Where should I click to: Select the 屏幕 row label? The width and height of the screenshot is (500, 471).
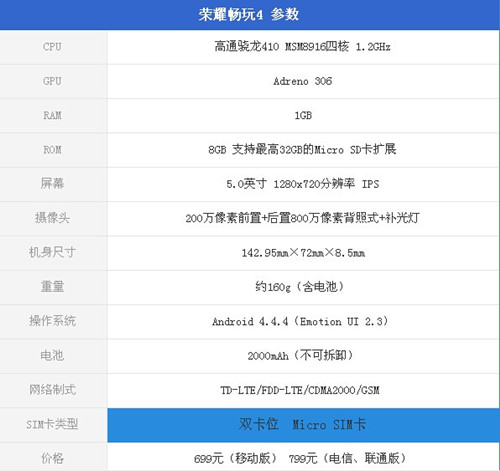(x=52, y=184)
